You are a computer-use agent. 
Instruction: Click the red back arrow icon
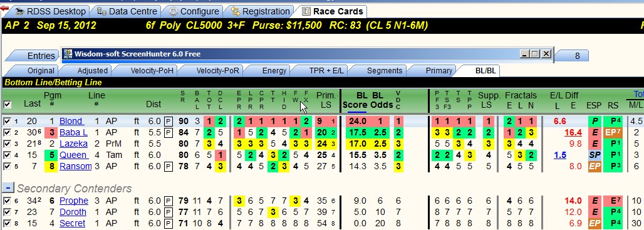(4, 8)
